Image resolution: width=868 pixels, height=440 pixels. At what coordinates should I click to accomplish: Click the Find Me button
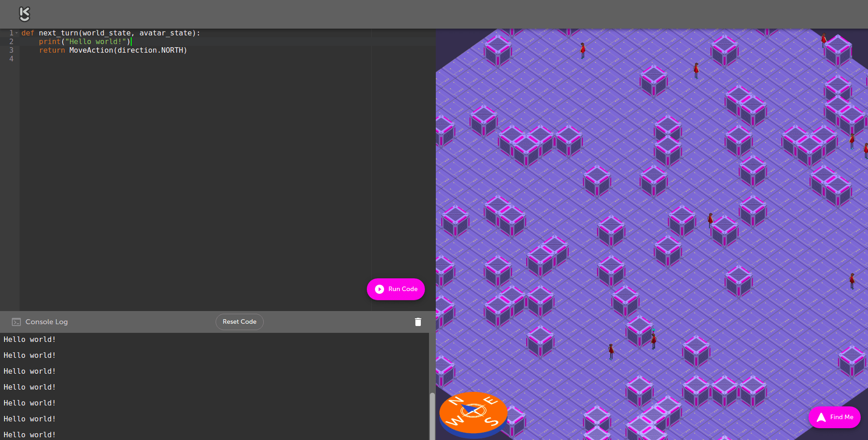(x=834, y=417)
